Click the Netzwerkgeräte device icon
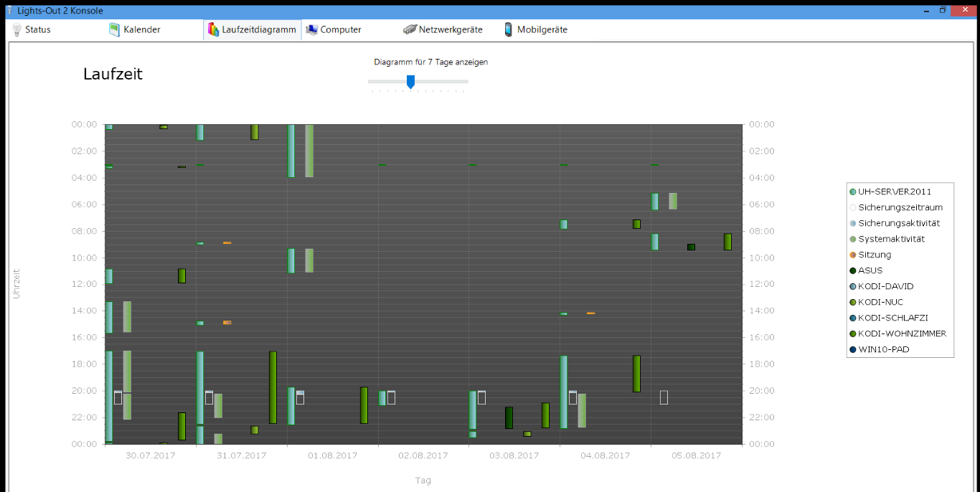Screen dimensions: 980x492 (x=410, y=29)
